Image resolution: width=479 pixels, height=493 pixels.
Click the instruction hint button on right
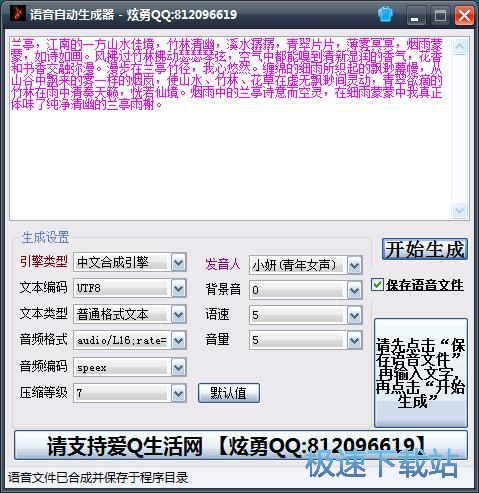(421, 373)
